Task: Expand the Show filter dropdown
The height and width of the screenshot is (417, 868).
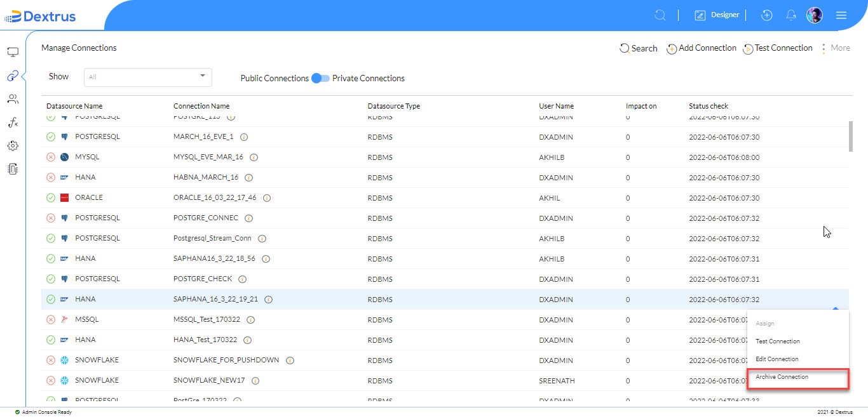Action: coord(148,77)
